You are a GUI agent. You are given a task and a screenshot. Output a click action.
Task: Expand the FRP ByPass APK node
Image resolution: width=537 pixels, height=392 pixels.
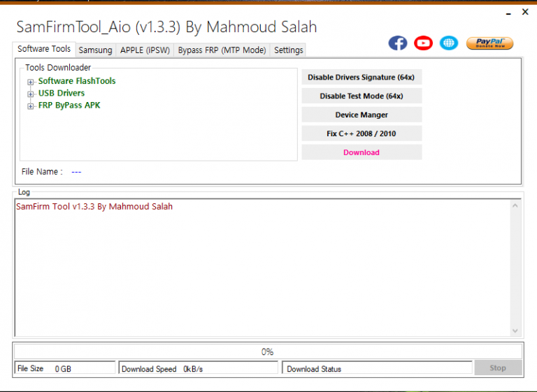(31, 106)
